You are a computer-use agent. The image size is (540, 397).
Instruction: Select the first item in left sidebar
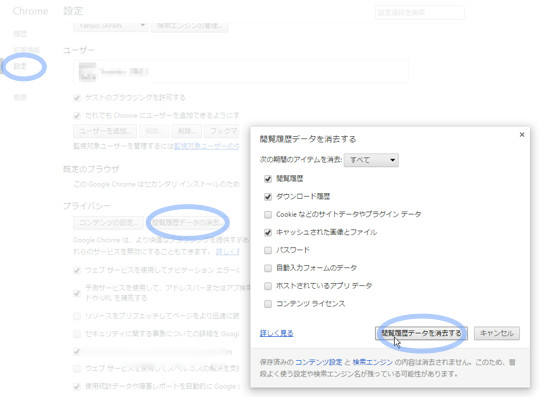20,34
